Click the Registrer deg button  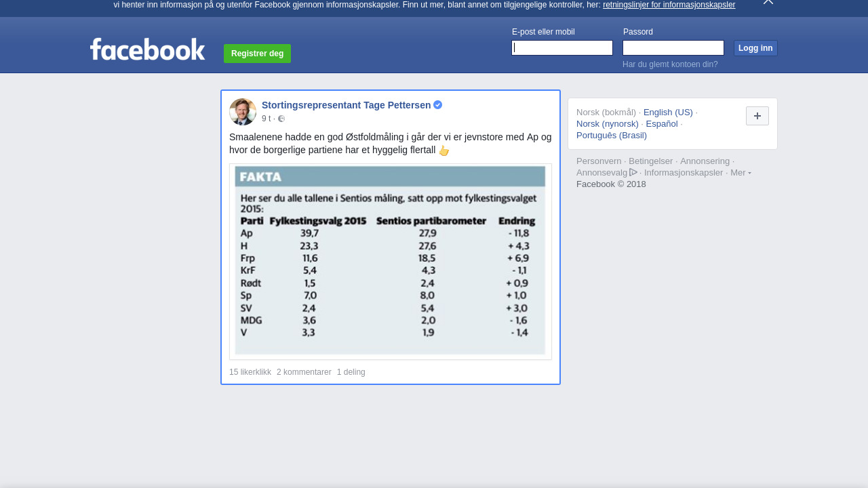coord(257,54)
